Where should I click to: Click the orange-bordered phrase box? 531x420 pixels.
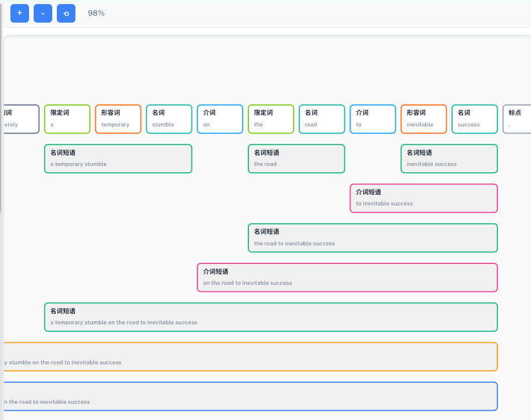pyautogui.click(x=251, y=357)
